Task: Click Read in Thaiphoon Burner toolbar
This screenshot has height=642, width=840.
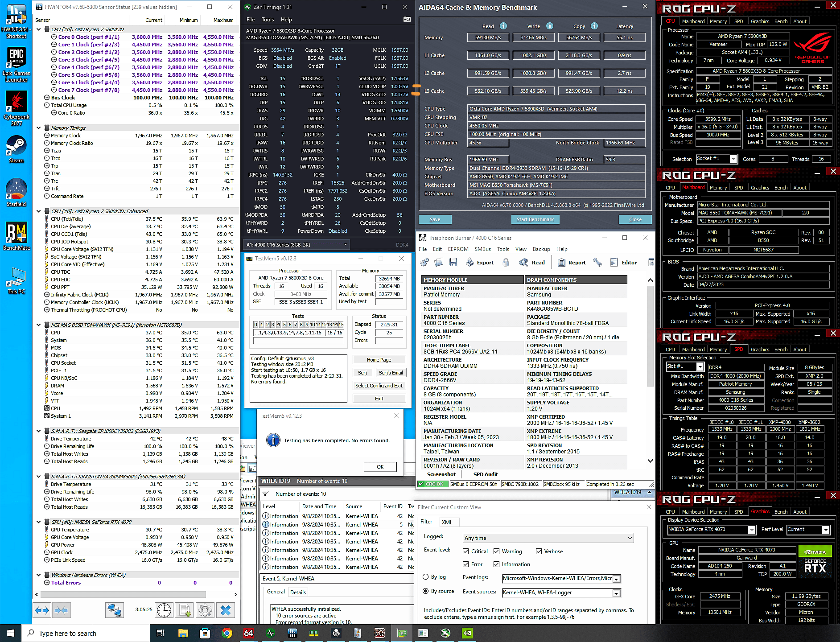Action: point(532,263)
